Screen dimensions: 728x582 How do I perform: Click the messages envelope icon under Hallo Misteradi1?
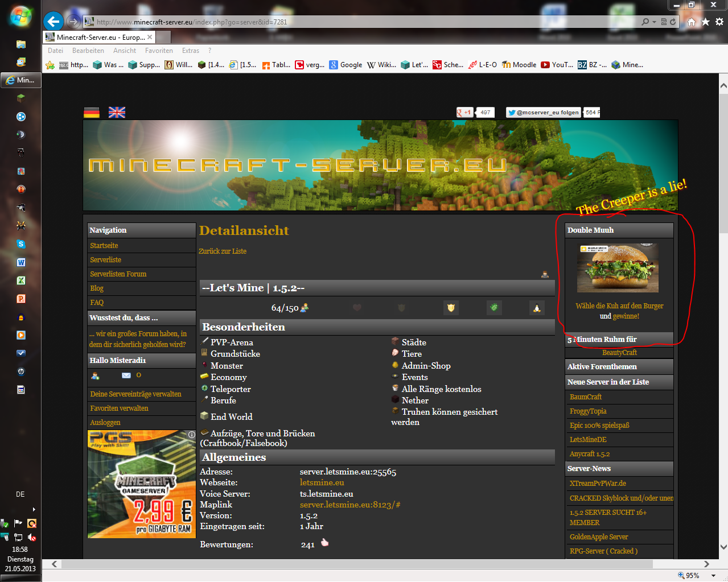click(x=126, y=375)
